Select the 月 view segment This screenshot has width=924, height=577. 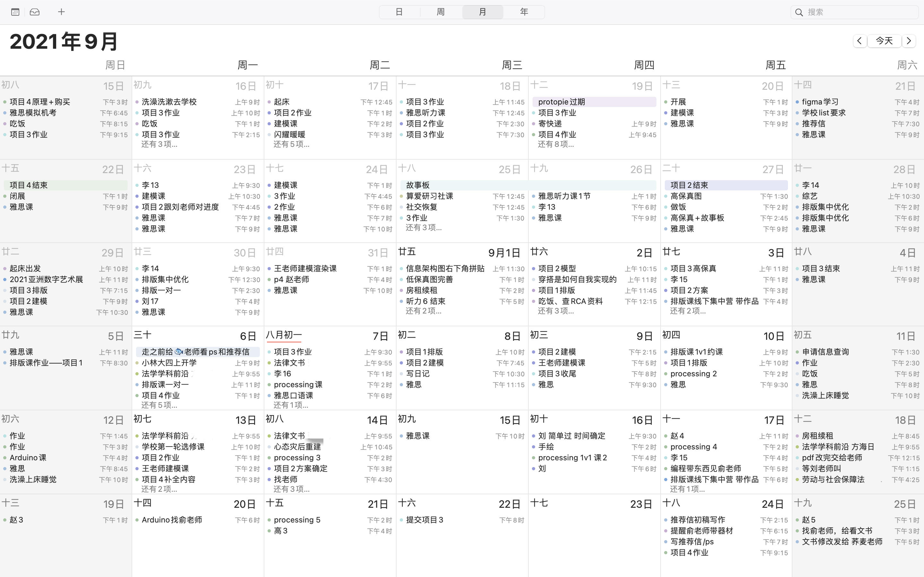482,12
